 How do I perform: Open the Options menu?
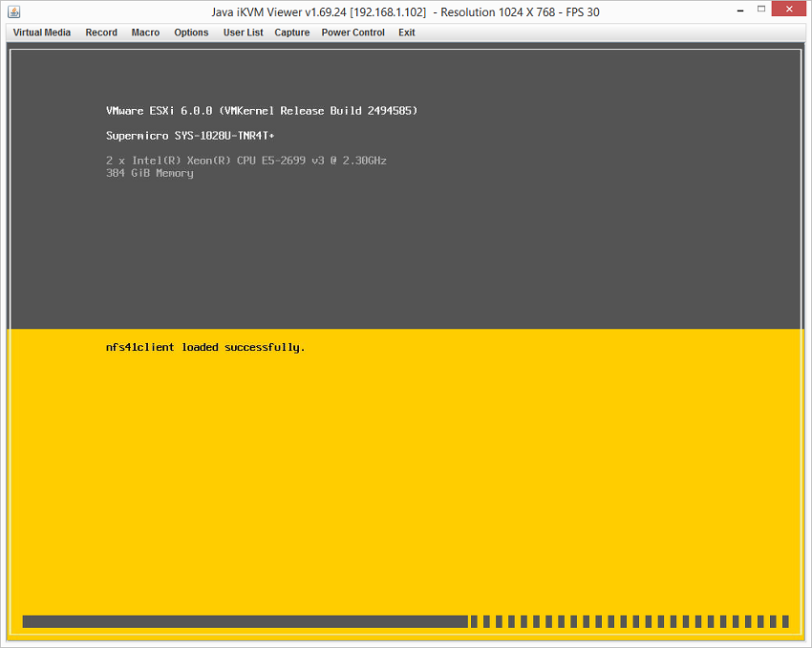pyautogui.click(x=191, y=32)
